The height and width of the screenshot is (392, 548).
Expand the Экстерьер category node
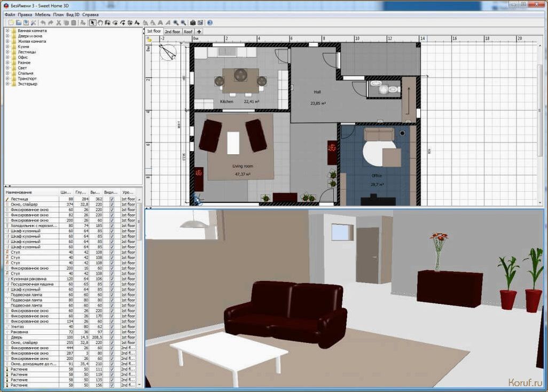click(7, 84)
